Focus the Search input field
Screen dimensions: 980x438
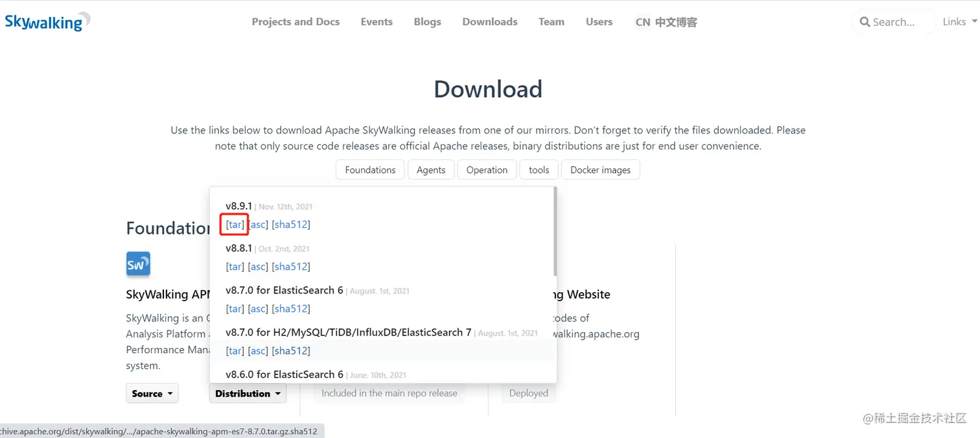click(894, 22)
